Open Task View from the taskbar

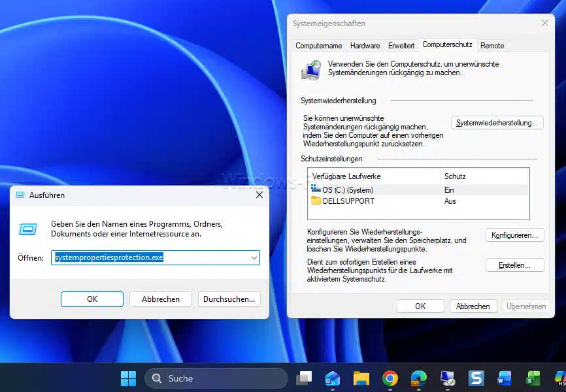(304, 378)
